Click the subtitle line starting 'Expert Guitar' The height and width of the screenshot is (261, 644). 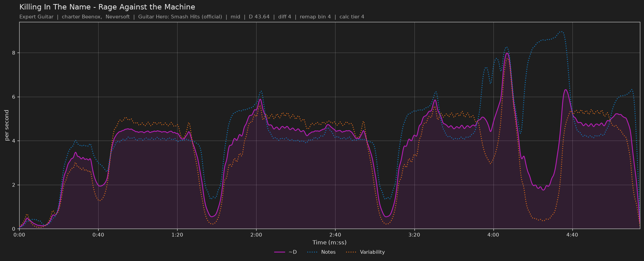[x=192, y=17]
